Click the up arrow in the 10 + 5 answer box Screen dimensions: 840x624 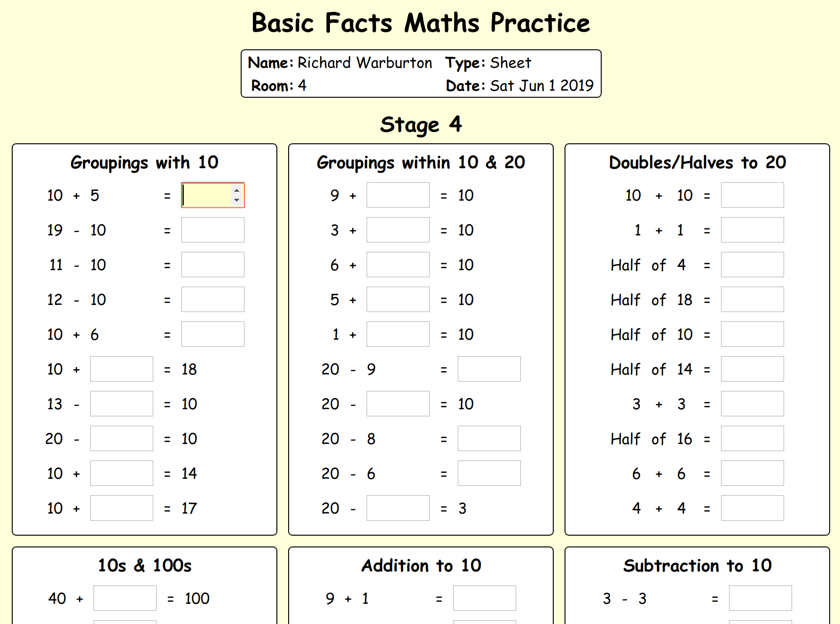236,190
